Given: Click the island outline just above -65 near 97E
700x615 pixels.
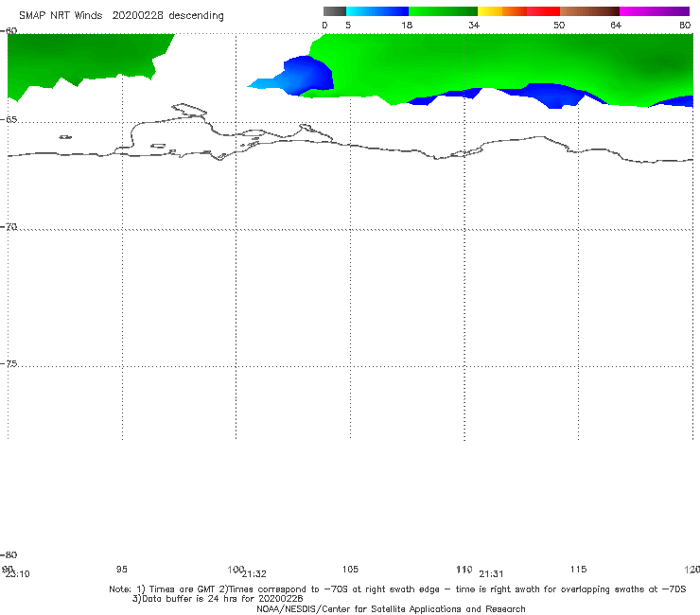Looking at the screenshot, I should click(x=189, y=109).
